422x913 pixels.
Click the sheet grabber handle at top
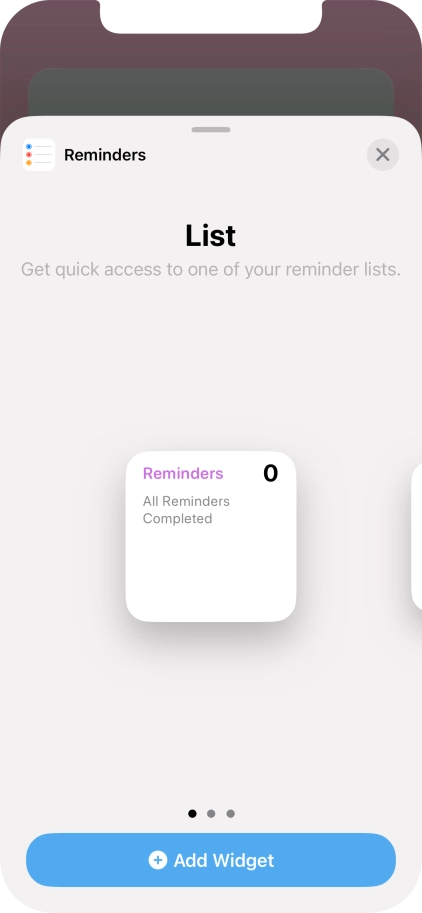click(211, 130)
